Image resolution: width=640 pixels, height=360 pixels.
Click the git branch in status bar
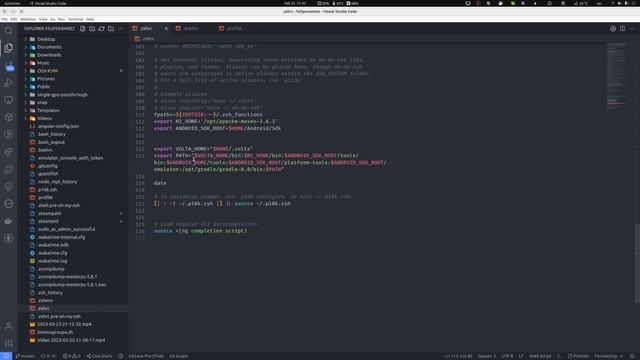click(x=25, y=356)
